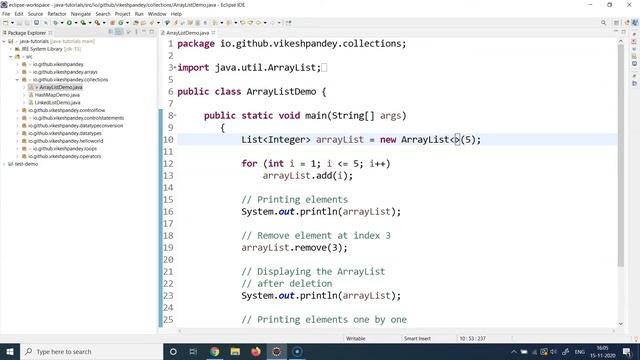Open the toolbar Search magnifier icon
The height and width of the screenshot is (360, 640).
603,23
